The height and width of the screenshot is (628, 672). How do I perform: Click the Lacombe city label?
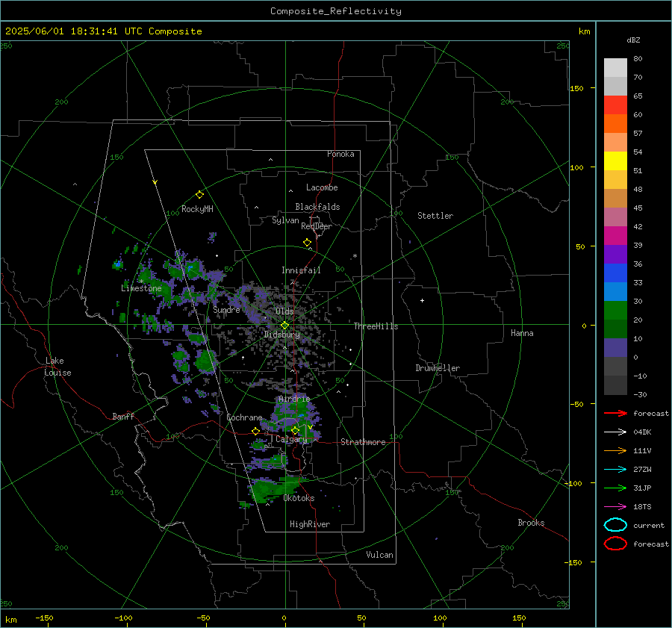tap(322, 187)
